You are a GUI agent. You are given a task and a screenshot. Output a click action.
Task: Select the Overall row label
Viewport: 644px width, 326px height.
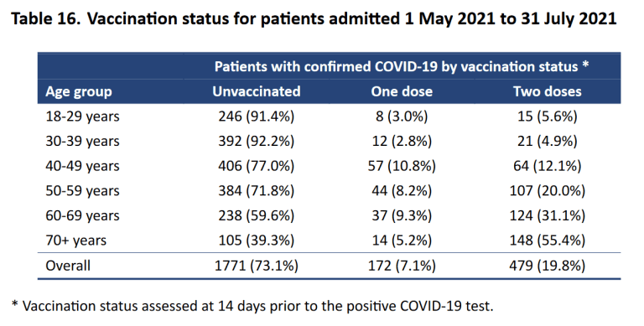(x=68, y=266)
